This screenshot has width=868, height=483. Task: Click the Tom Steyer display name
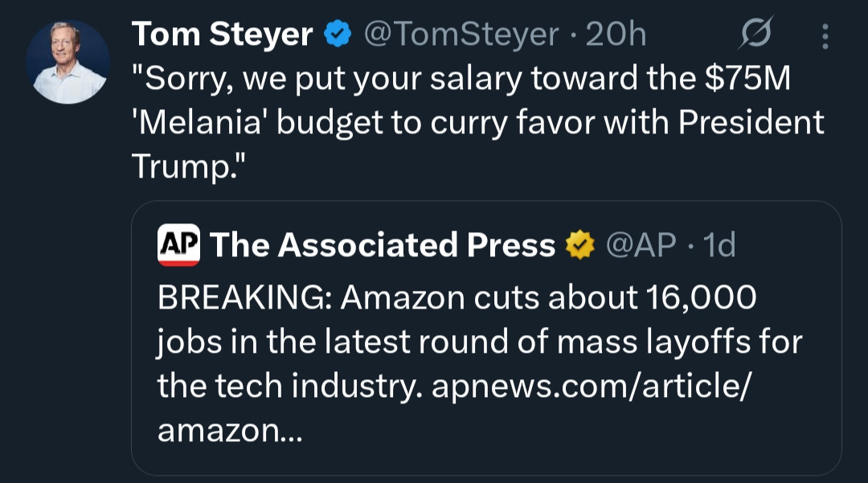[x=222, y=34]
